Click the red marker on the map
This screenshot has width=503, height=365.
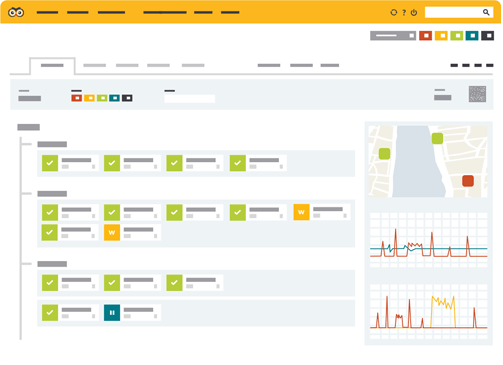tap(468, 181)
